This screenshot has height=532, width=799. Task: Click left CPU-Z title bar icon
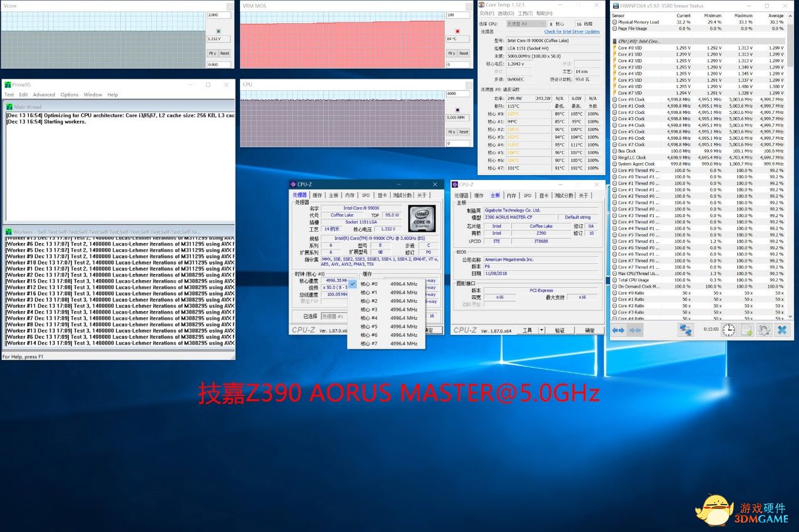293,184
